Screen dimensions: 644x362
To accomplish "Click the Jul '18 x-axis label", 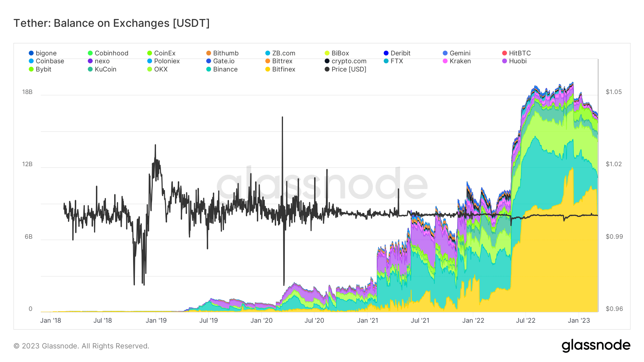I will (103, 321).
